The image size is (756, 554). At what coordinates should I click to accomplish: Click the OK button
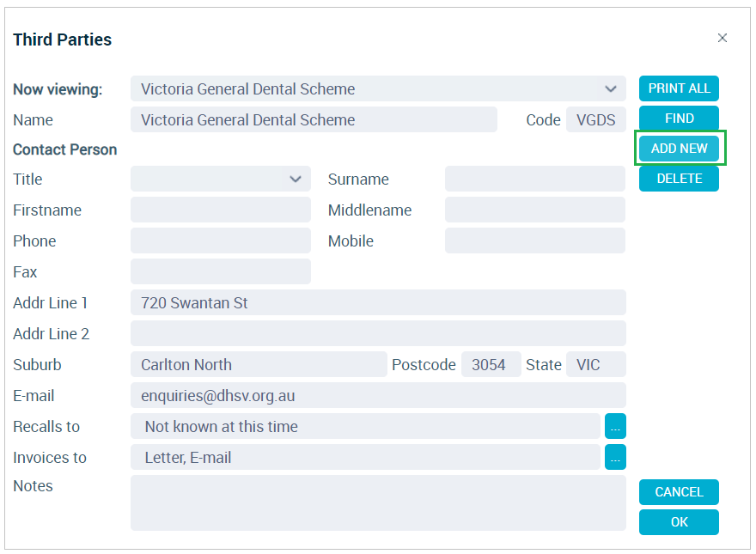pos(679,521)
